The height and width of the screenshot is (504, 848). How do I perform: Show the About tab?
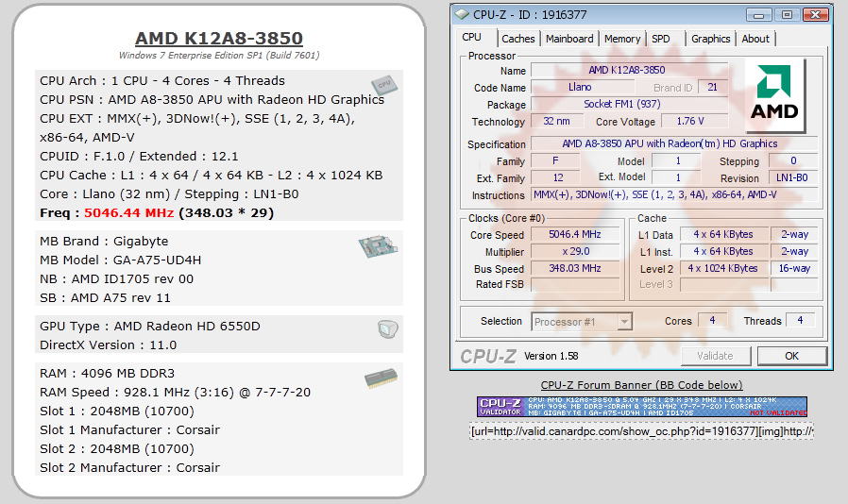tap(755, 39)
